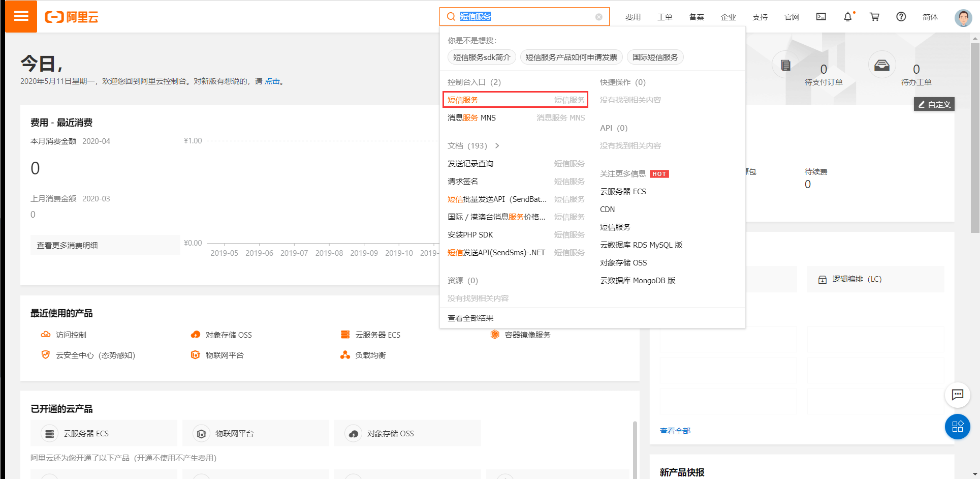
Task: Expand the 文档 (193) results arrow
Action: pos(497,146)
